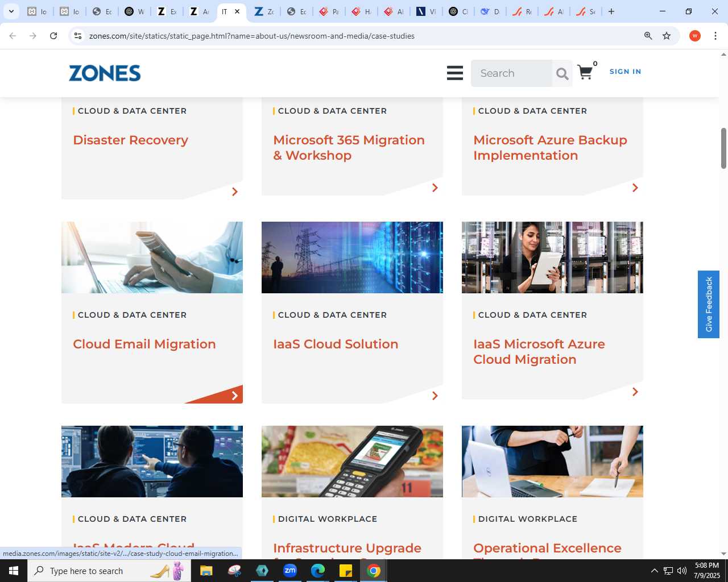Viewport: 728px width, 582px height.
Task: Open arrow on Microsoft Azure Backup card
Action: (x=635, y=188)
